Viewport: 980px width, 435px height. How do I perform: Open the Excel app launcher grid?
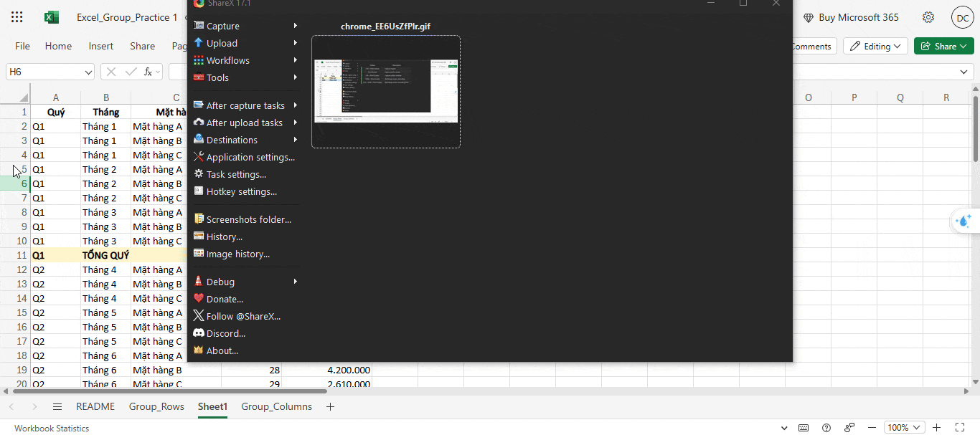17,17
